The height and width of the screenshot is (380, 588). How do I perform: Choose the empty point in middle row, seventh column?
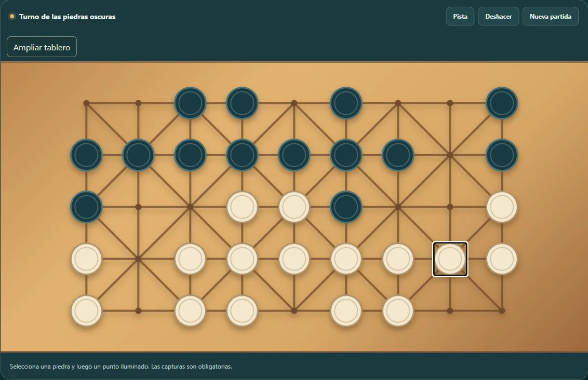[398, 207]
